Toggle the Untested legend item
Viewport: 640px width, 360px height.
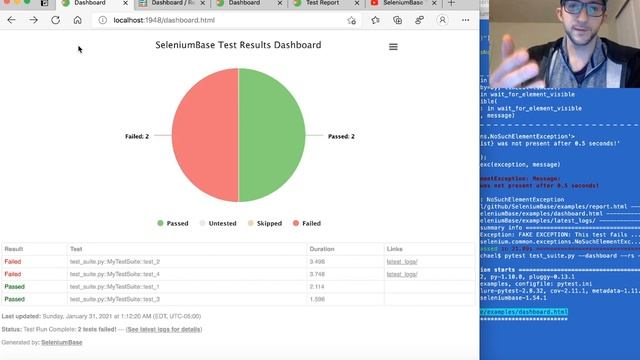pyautogui.click(x=218, y=223)
